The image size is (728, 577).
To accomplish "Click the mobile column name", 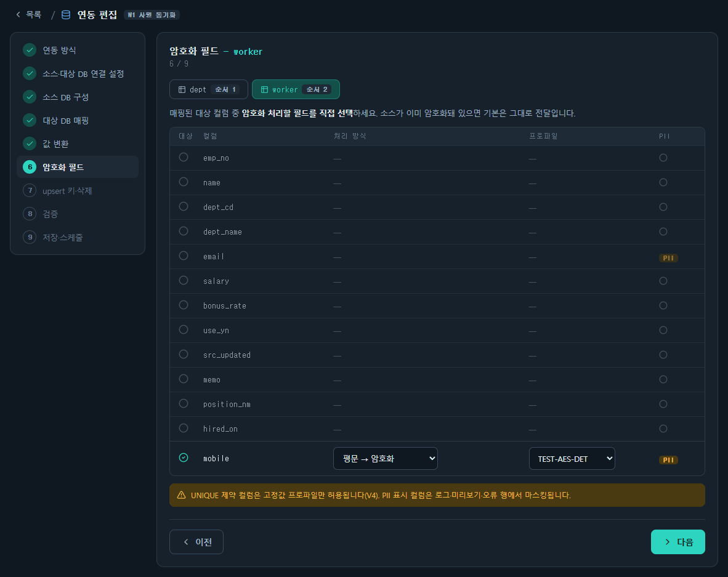I will click(216, 459).
